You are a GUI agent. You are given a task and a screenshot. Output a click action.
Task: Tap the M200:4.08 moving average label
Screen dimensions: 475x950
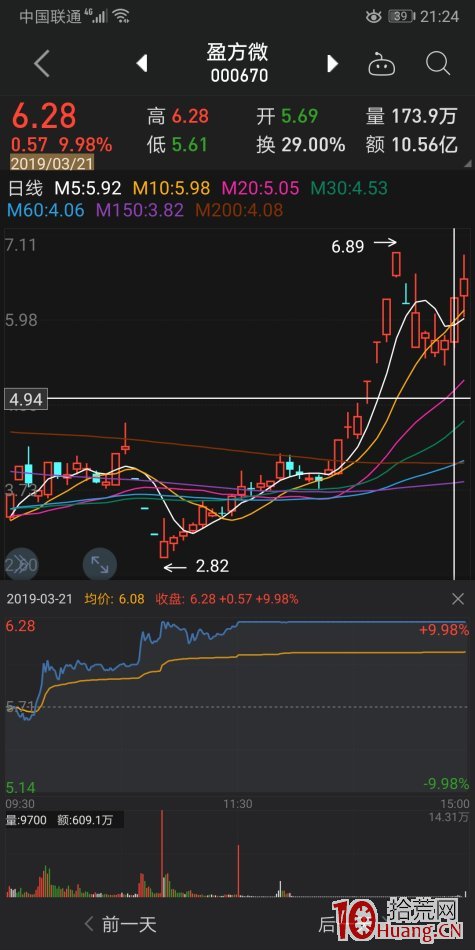pos(241,211)
